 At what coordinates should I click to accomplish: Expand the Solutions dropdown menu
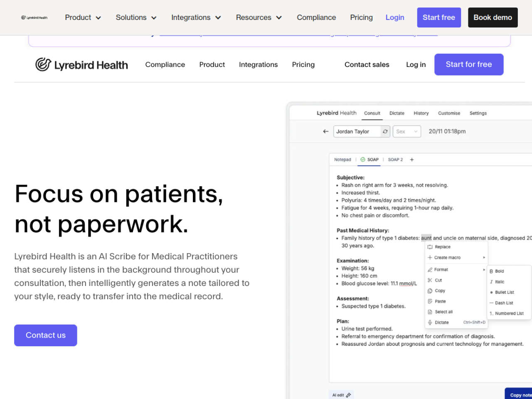[136, 17]
